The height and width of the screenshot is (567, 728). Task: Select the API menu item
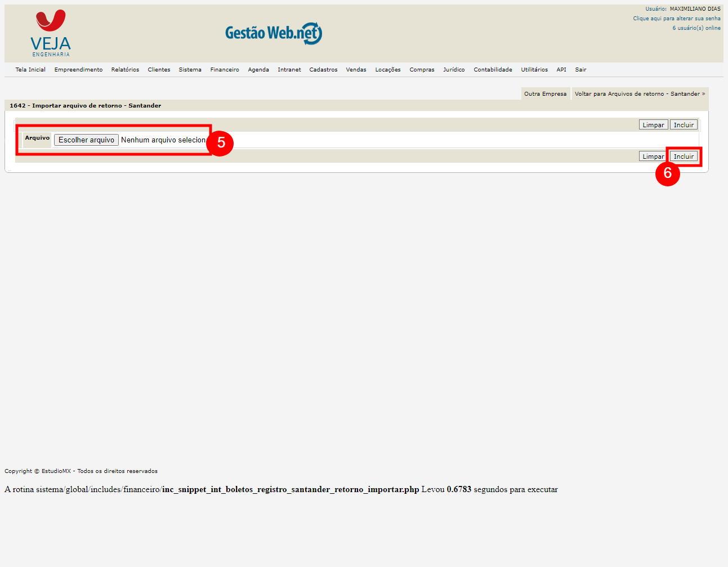click(561, 70)
